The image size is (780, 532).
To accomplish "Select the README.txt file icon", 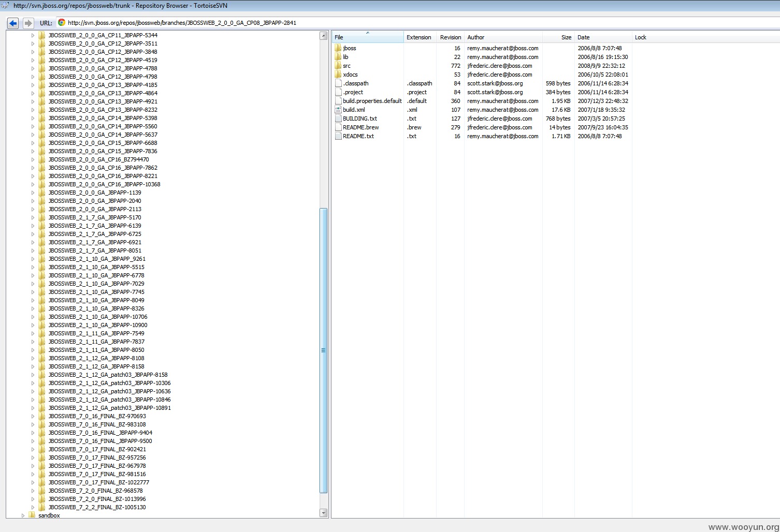I will pos(338,136).
